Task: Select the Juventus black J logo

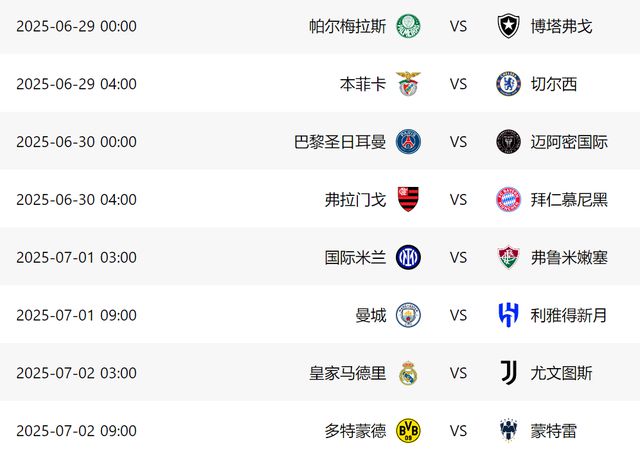Action: 509,372
